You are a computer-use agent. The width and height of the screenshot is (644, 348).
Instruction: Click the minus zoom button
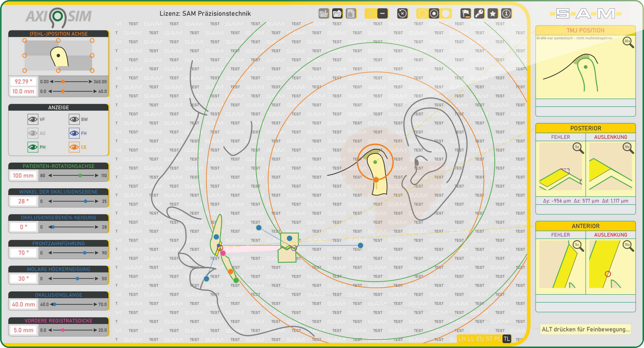click(382, 14)
